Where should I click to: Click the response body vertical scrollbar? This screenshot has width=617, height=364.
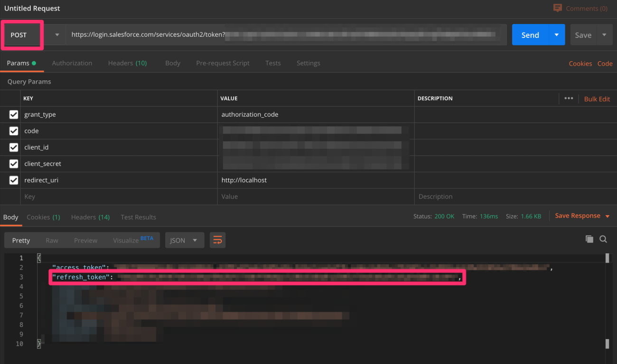tap(607, 301)
